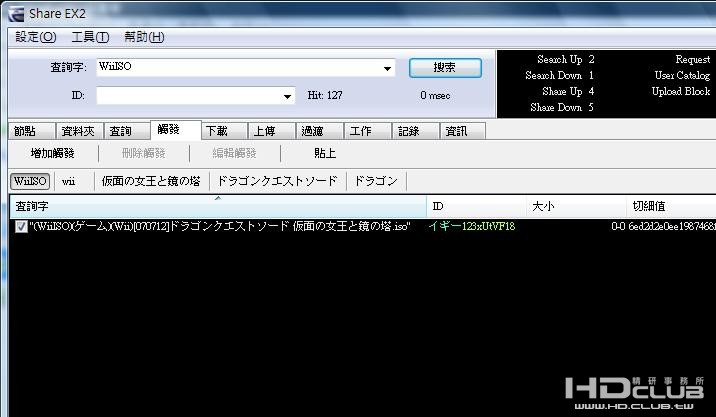This screenshot has height=417, width=716.
Task: Switch to the 下載 tab
Action: [224, 131]
